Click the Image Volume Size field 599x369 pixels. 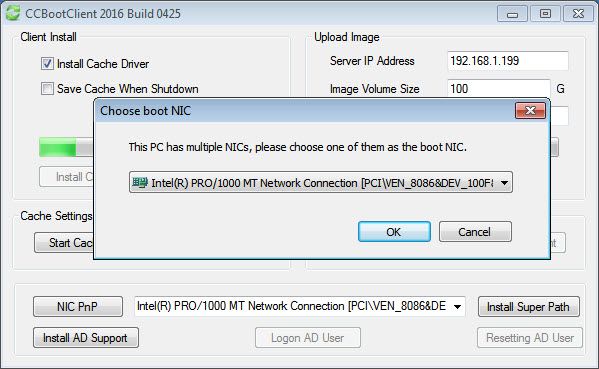click(499, 89)
